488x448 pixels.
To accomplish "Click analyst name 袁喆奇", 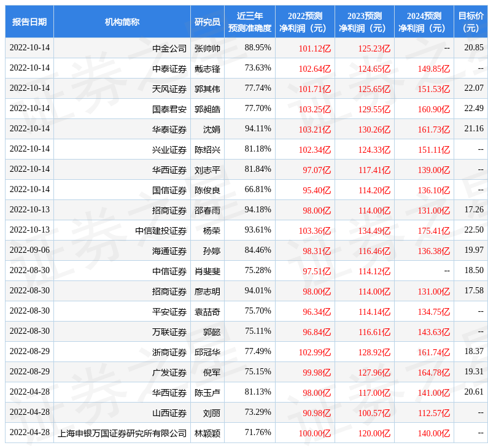I will [x=207, y=311].
